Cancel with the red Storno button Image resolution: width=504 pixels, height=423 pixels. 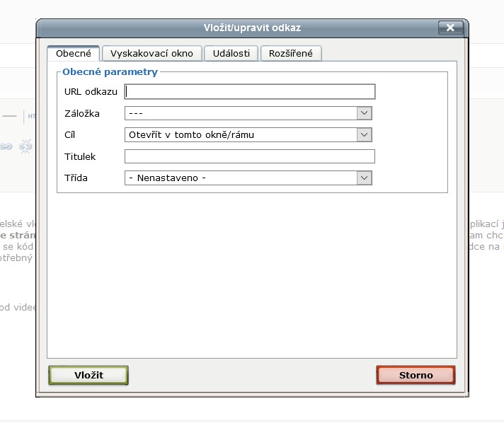pos(416,375)
